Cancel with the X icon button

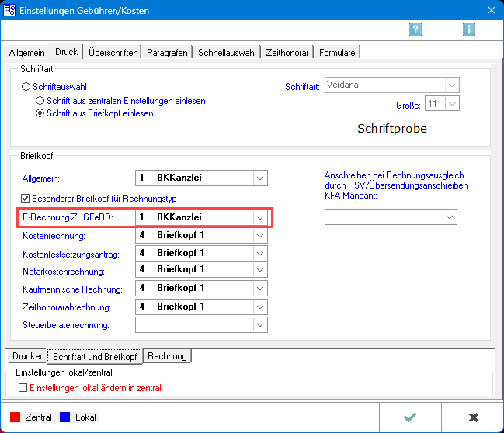(473, 417)
